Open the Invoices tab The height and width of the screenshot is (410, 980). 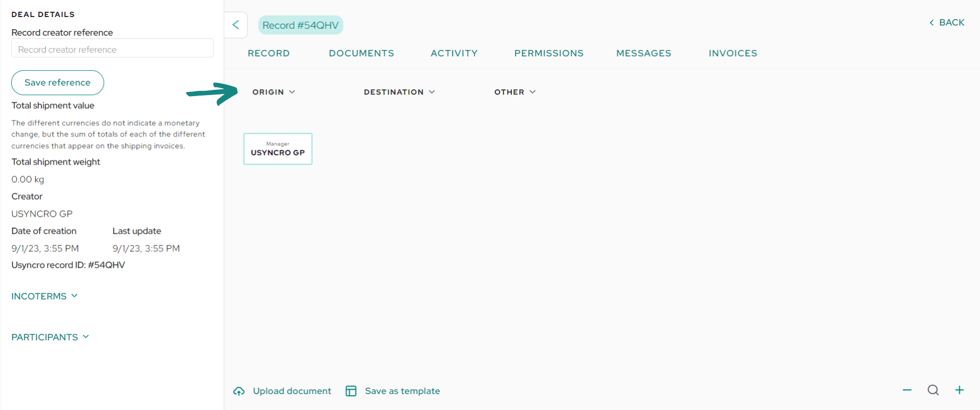733,53
